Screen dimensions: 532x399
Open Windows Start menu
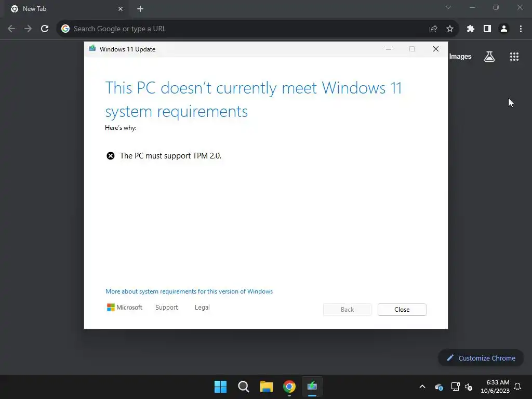pyautogui.click(x=220, y=387)
